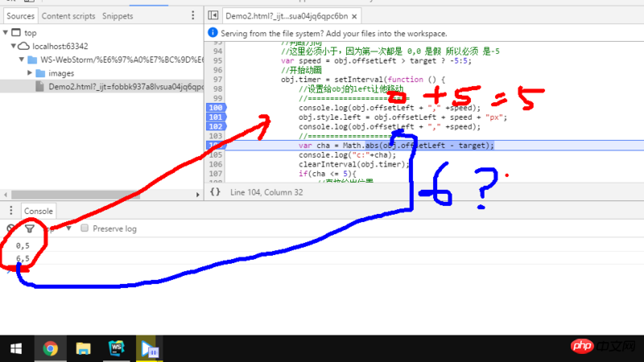Click the WS-WebStorm folder icon

tap(32, 60)
